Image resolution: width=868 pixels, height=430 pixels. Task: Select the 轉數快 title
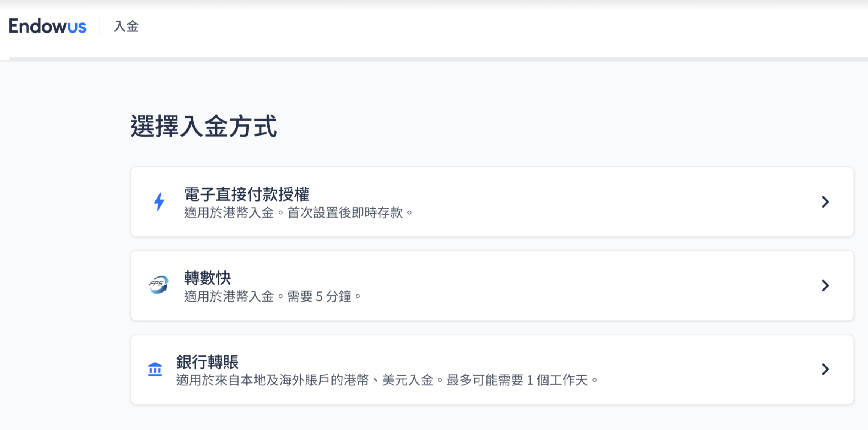coord(207,278)
